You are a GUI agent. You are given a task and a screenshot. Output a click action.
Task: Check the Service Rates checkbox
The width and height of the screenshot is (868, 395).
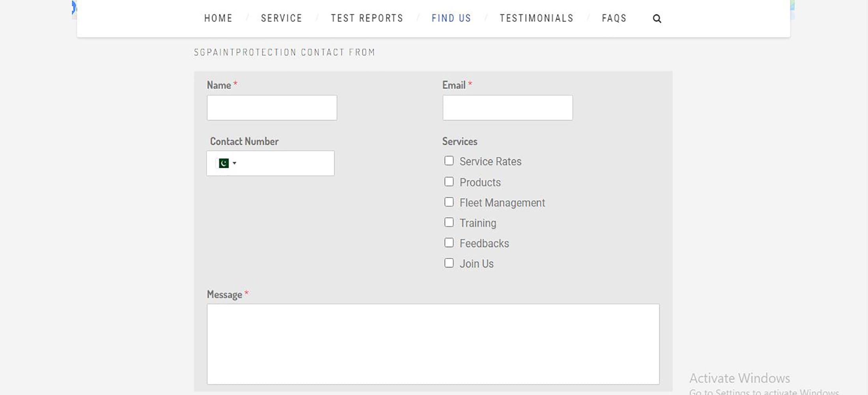point(449,161)
